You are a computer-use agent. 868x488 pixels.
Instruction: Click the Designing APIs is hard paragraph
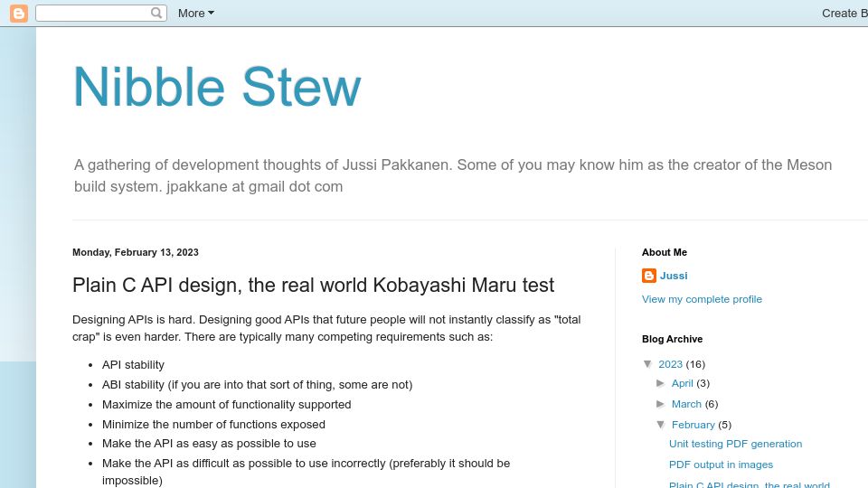pos(326,328)
